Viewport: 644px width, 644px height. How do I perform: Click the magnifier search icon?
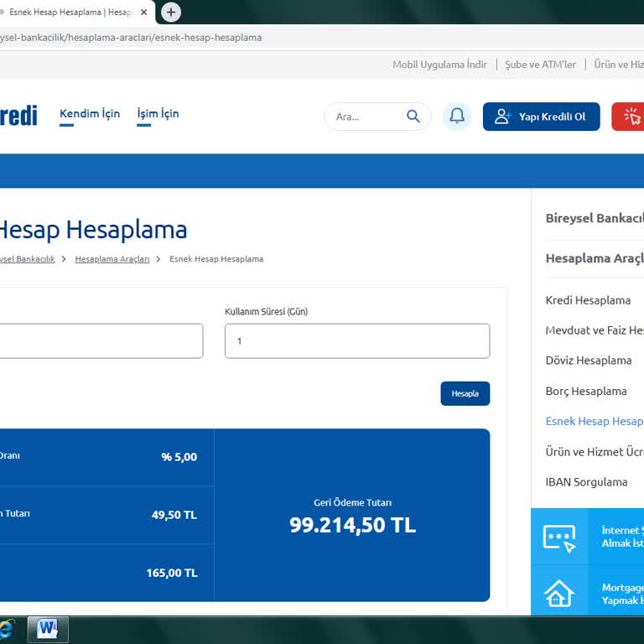413,117
